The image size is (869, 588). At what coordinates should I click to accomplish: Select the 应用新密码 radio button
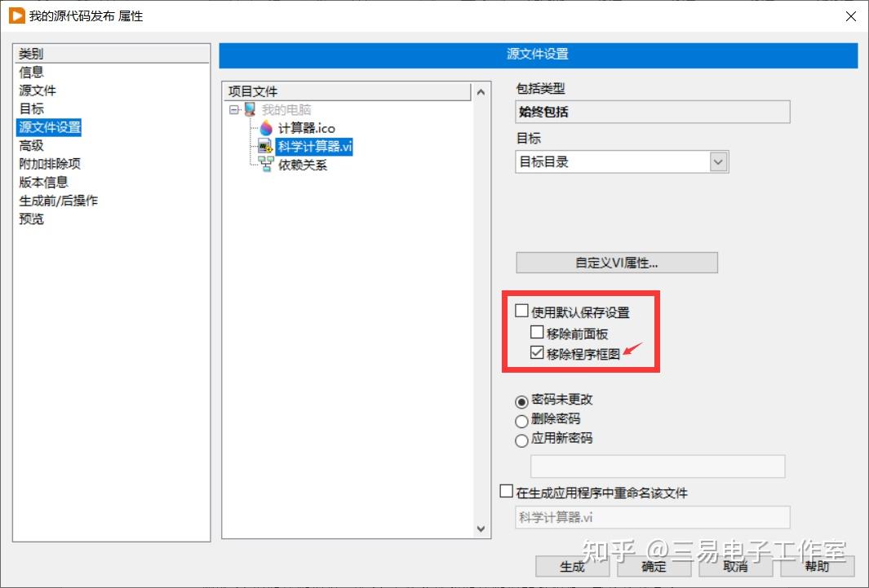[x=522, y=440]
